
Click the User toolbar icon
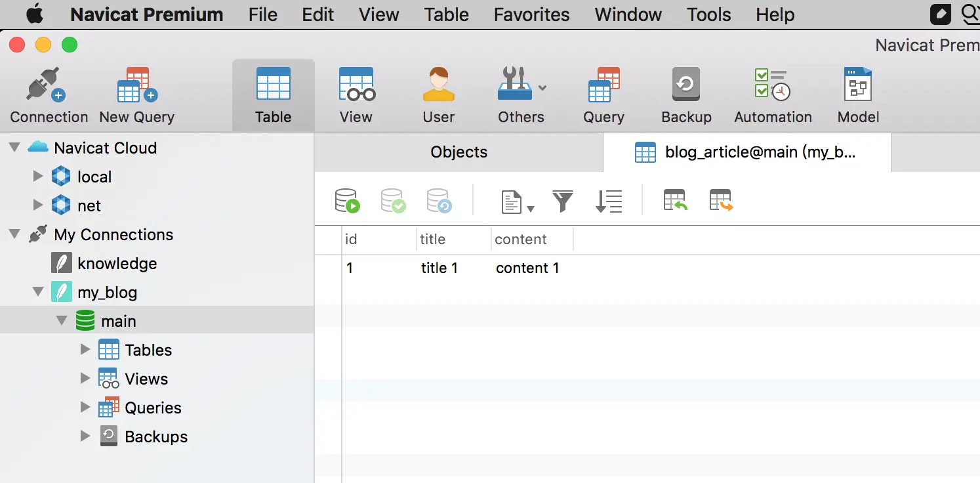pyautogui.click(x=438, y=96)
